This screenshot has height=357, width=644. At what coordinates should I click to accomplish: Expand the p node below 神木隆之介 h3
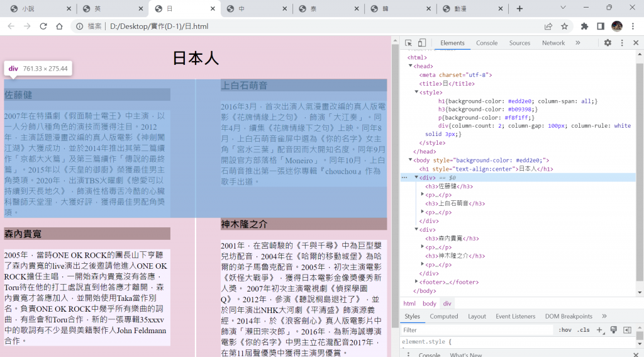pos(422,264)
